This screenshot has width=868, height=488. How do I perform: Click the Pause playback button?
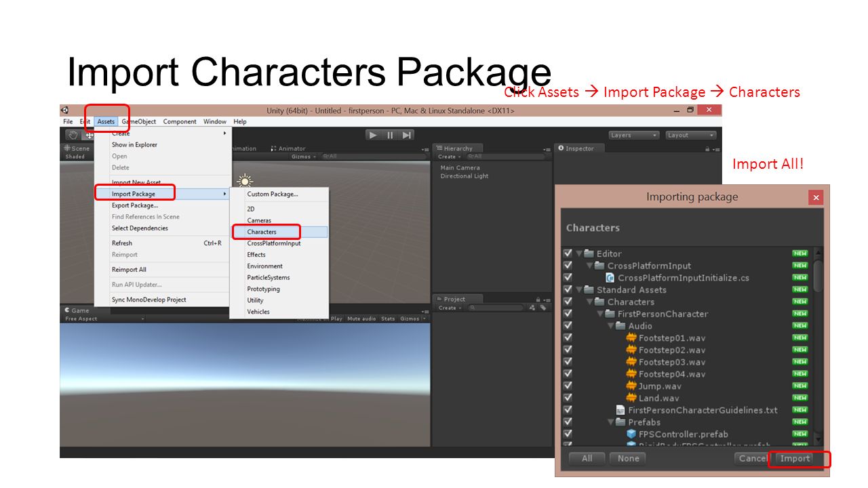click(x=390, y=135)
